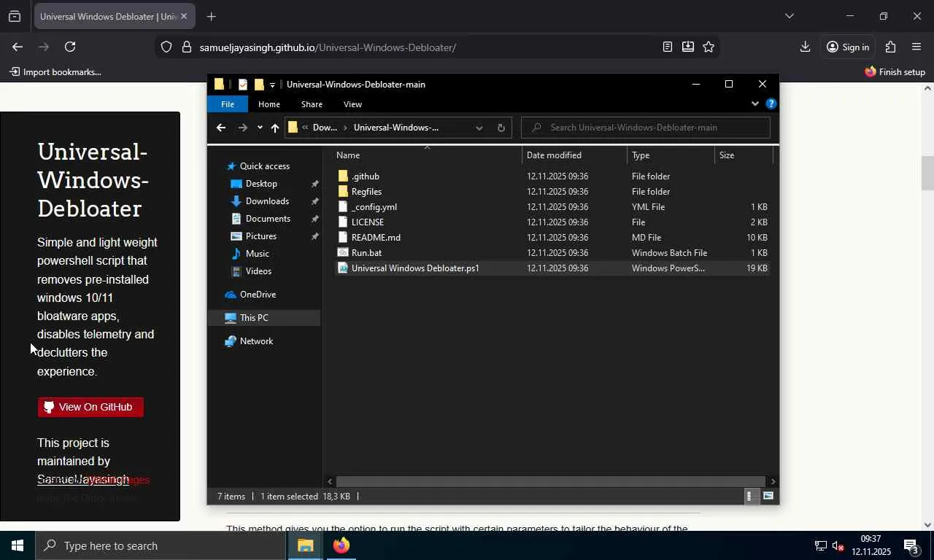
Task: Switch Explorer to large icons view in status bar
Action: [x=768, y=497]
